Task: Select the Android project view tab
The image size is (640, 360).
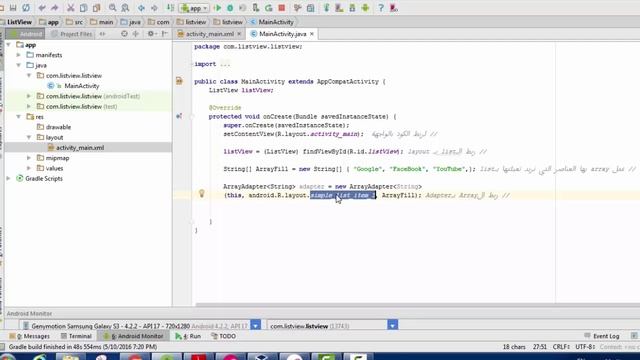Action: pos(25,34)
